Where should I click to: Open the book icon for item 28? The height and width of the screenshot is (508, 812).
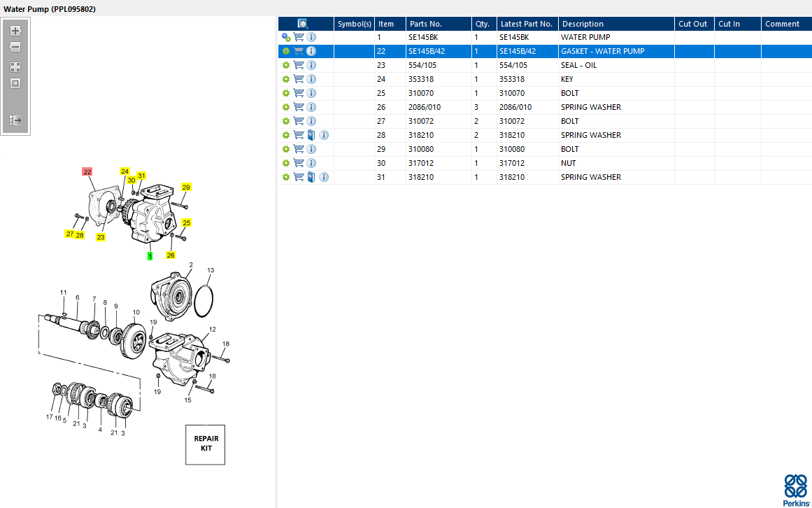[x=311, y=135]
